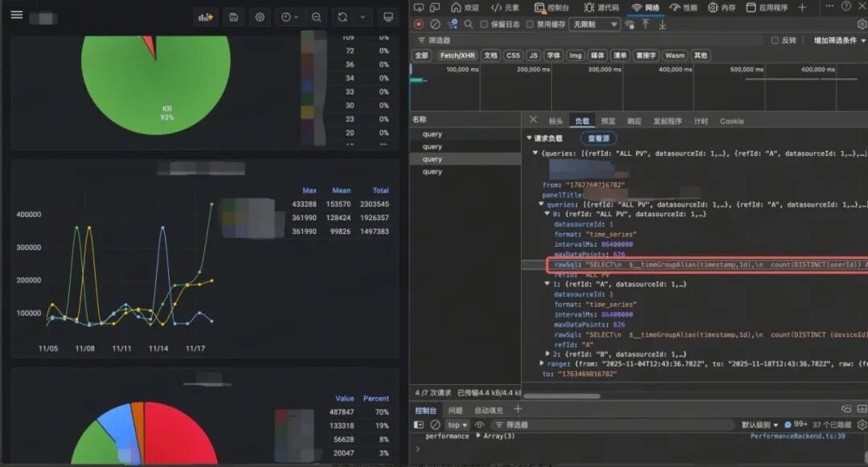
Task: Enable 保留日志 preserve log checkbox
Action: pyautogui.click(x=484, y=24)
